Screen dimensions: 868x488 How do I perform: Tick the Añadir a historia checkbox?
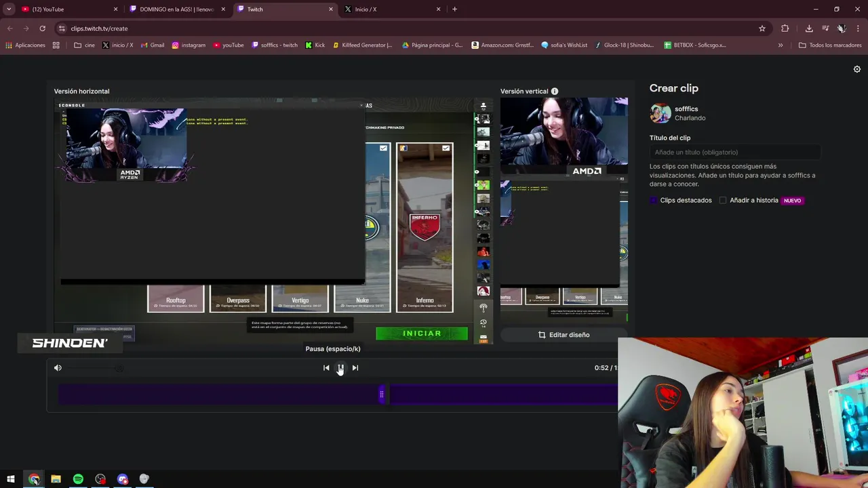723,201
